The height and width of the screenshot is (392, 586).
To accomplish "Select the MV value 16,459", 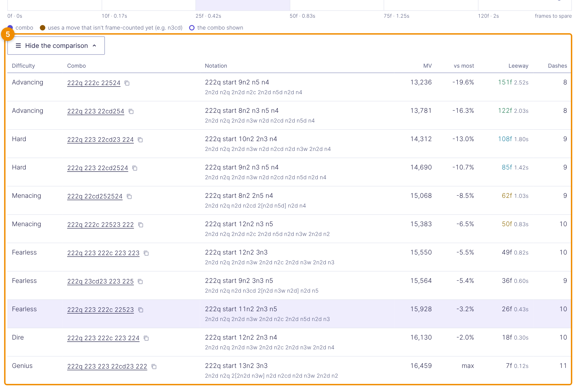I will click(x=421, y=366).
